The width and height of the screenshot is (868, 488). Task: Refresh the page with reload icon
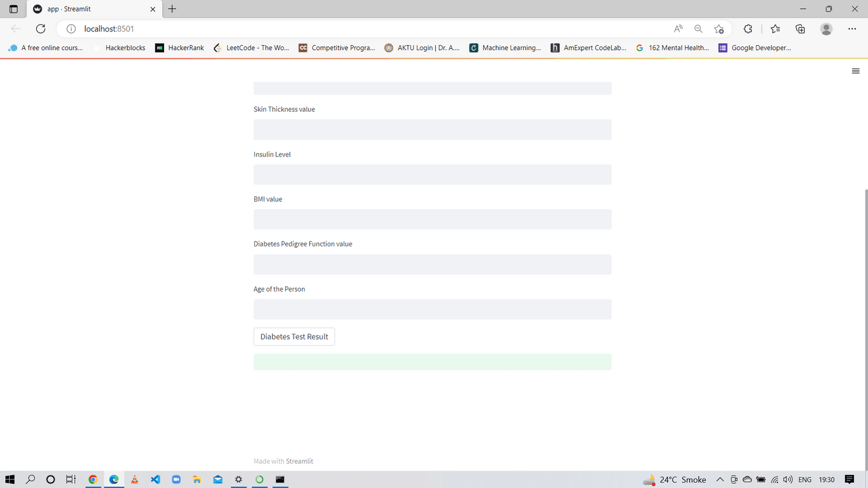(40, 29)
